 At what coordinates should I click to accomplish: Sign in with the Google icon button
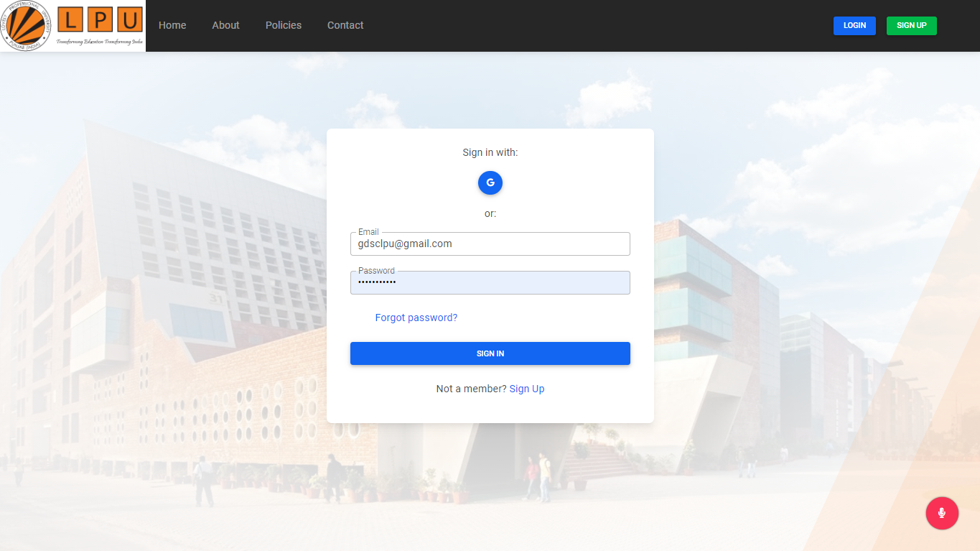pos(490,182)
